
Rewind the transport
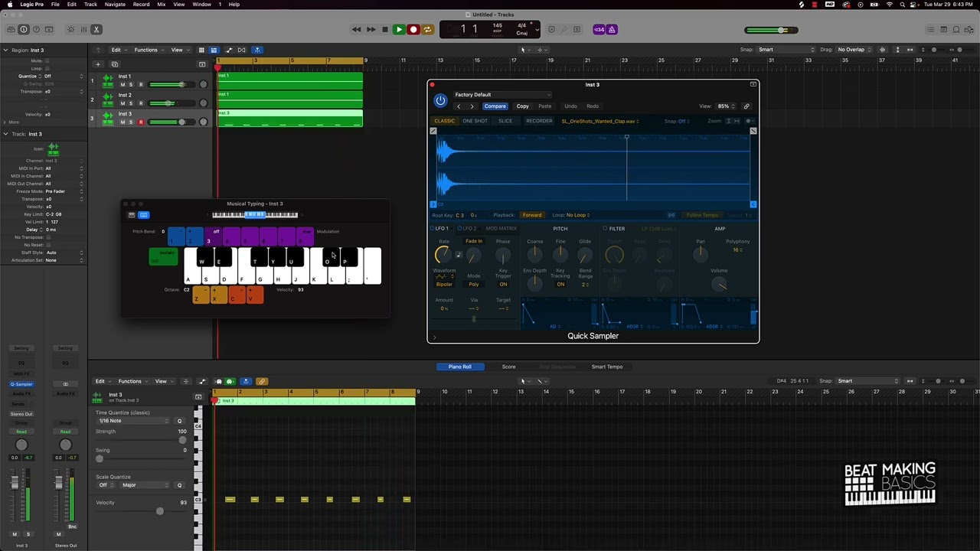tap(357, 29)
